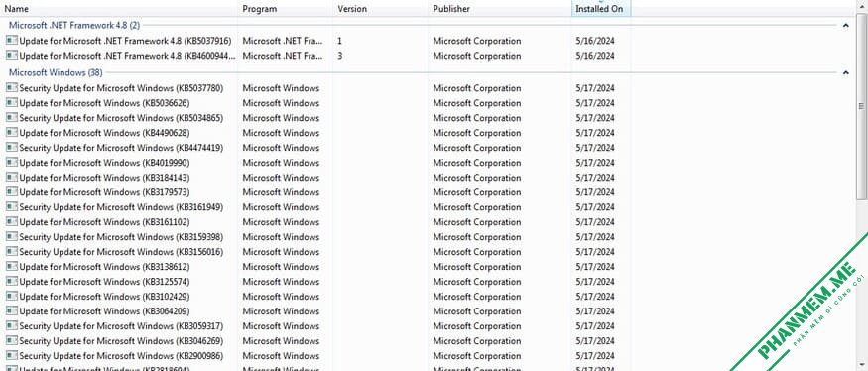
Task: Click the icon beside update KB4019990
Action: click(12, 163)
